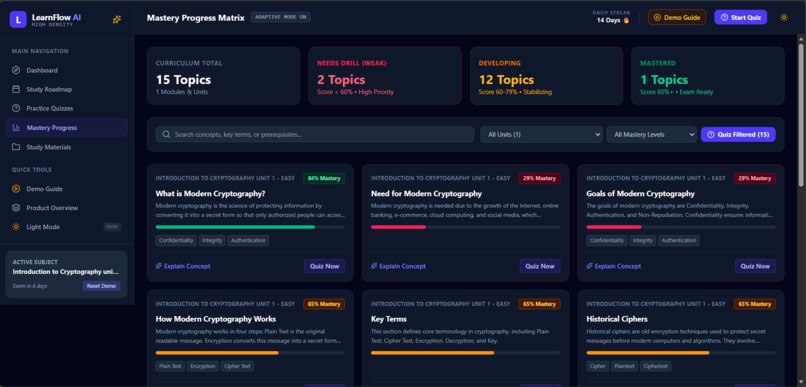Click the search concepts input field

tap(315, 135)
